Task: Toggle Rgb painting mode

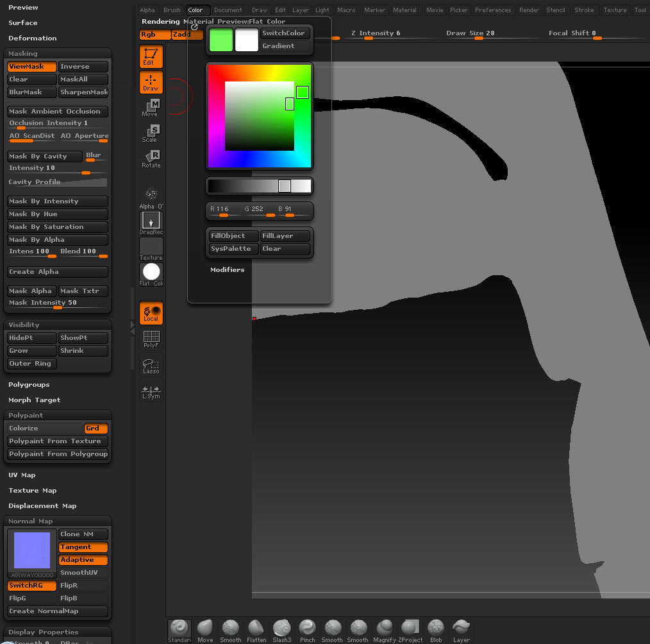Action: point(155,35)
